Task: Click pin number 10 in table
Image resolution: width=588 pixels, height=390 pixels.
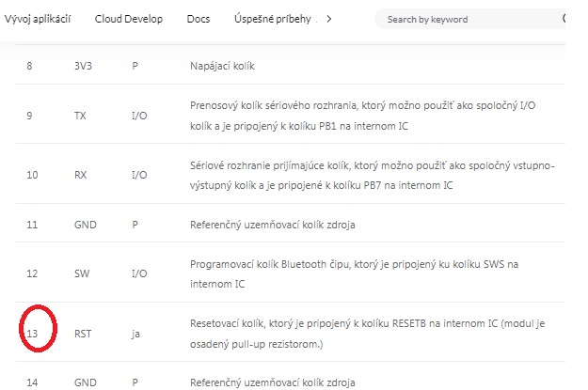Action: click(32, 175)
